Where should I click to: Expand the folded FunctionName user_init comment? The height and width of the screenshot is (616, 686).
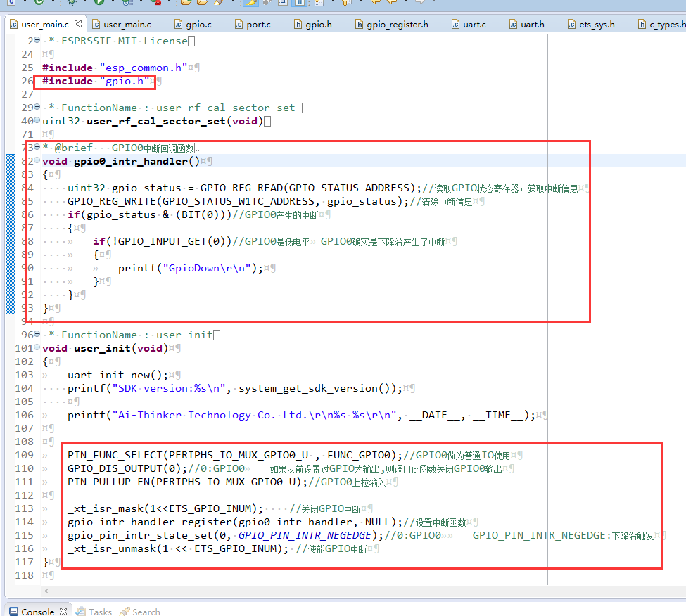pyautogui.click(x=37, y=334)
